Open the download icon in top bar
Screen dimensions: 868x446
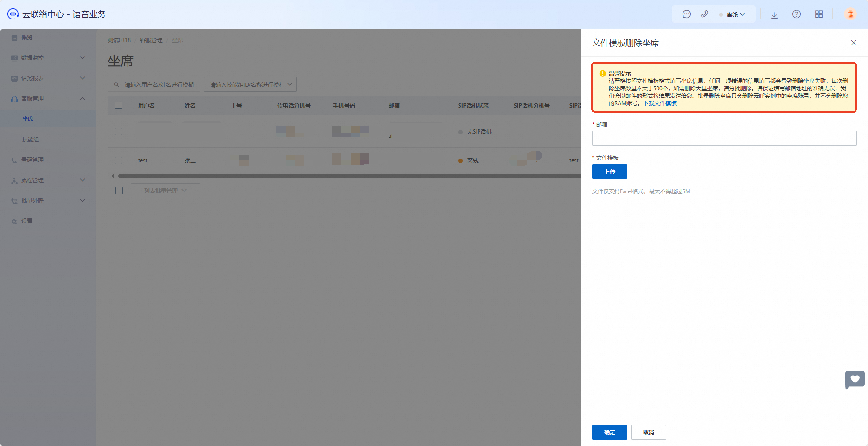tap(774, 14)
